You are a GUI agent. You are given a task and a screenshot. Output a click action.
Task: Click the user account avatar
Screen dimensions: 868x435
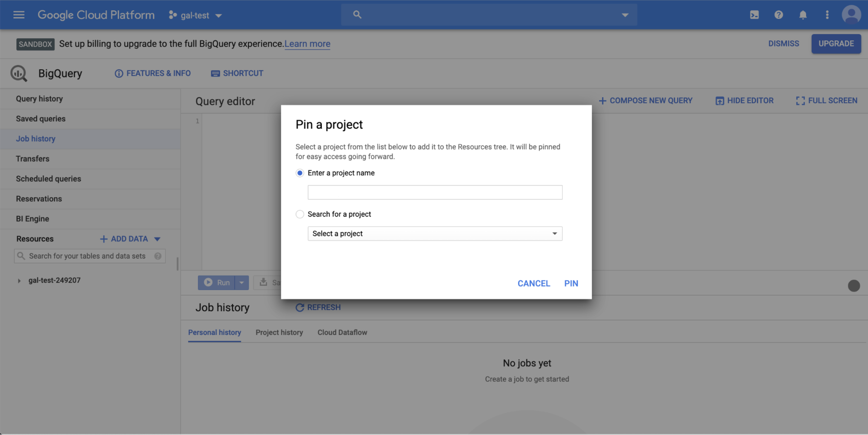(851, 15)
